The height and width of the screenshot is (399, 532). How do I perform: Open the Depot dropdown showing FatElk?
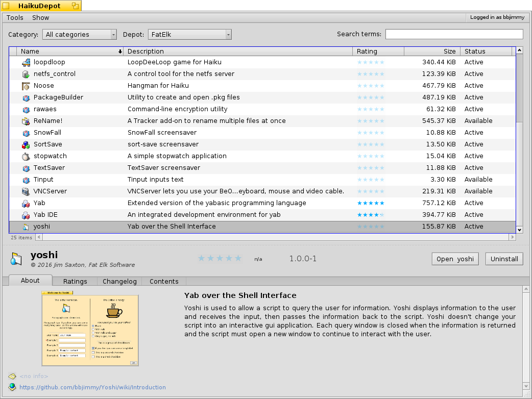coord(189,35)
